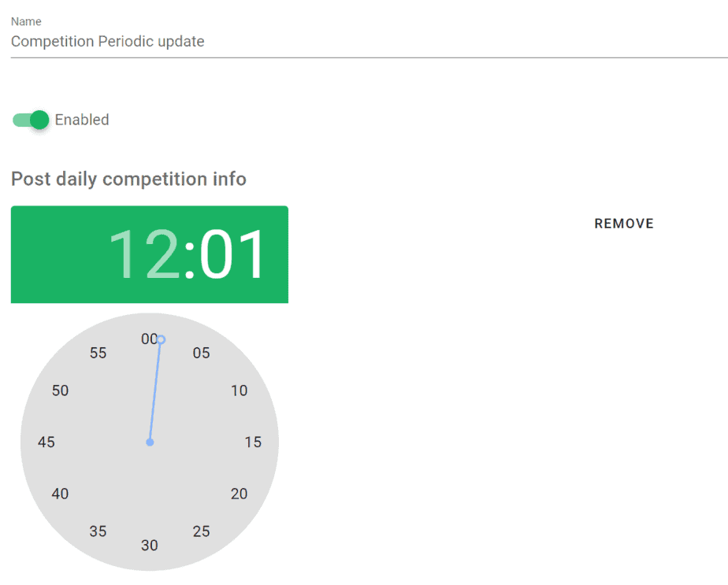Set minutes to 50 on clock
This screenshot has width=728, height=585.
click(60, 391)
